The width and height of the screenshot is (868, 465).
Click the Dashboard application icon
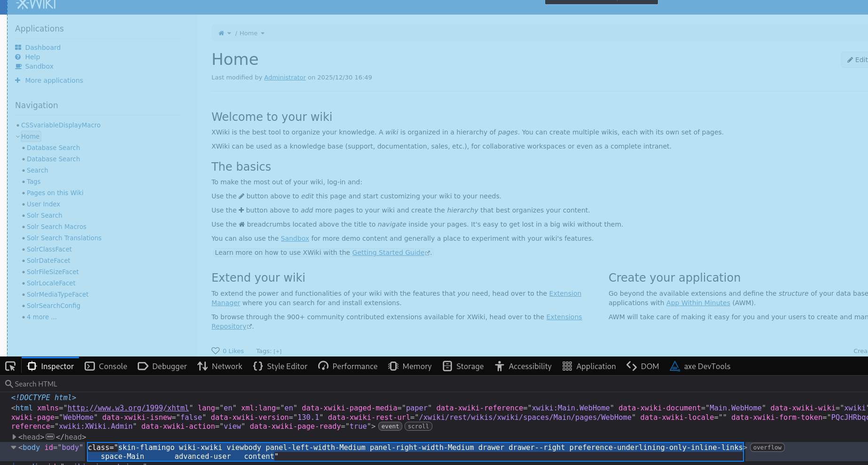18,47
